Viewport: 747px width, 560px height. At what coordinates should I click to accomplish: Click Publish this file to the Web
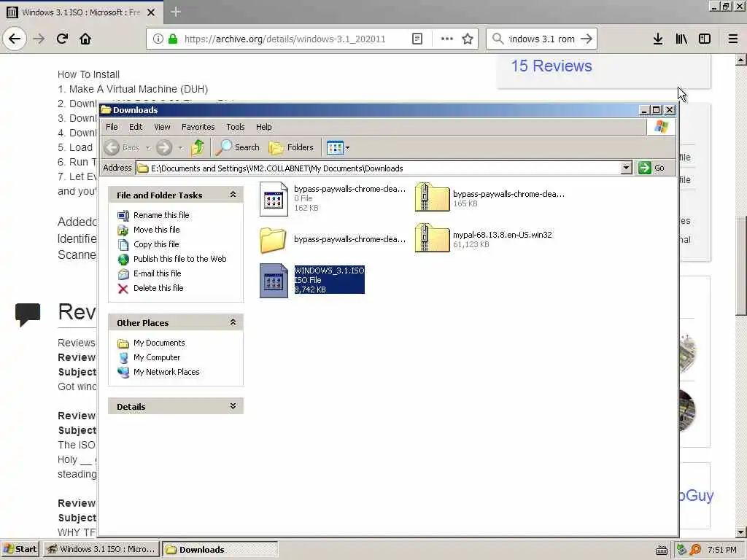pyautogui.click(x=179, y=259)
